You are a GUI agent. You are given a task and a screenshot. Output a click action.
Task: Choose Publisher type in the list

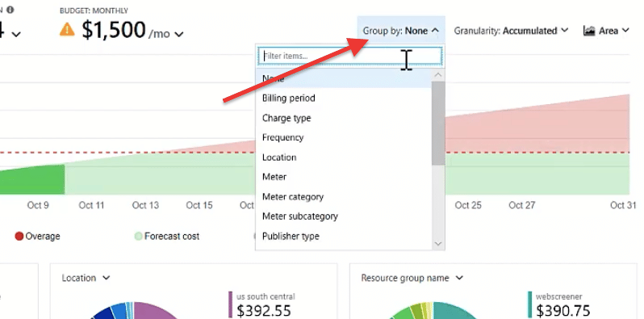[343, 236]
